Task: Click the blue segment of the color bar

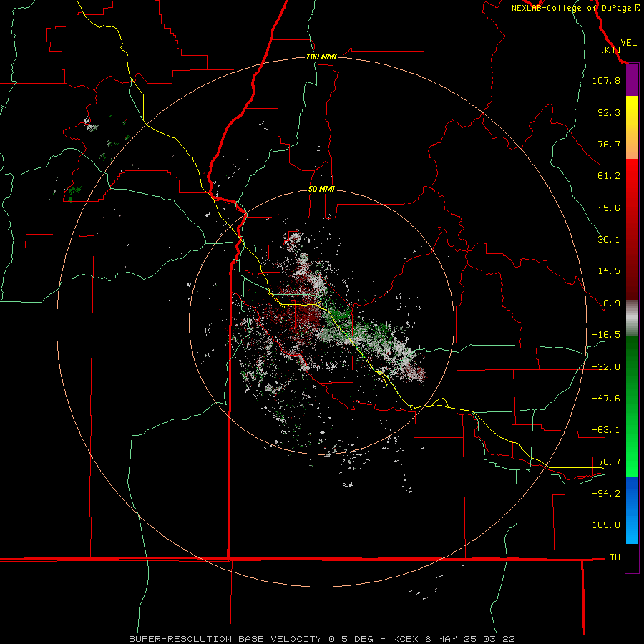Action: pyautogui.click(x=632, y=510)
